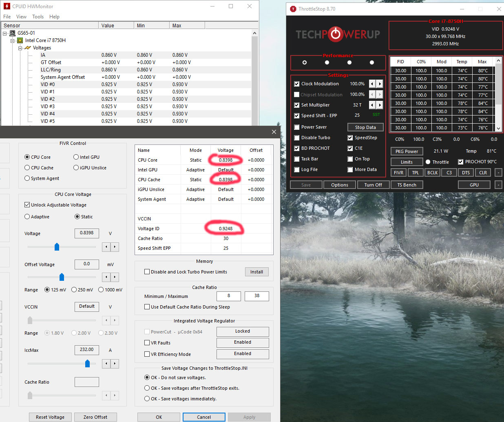Select the iGPU Unslice radio button
This screenshot has height=422, width=504.
tap(76, 168)
